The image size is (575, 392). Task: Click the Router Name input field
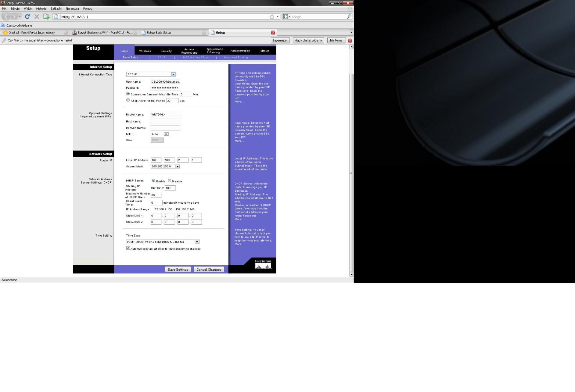[x=165, y=114]
